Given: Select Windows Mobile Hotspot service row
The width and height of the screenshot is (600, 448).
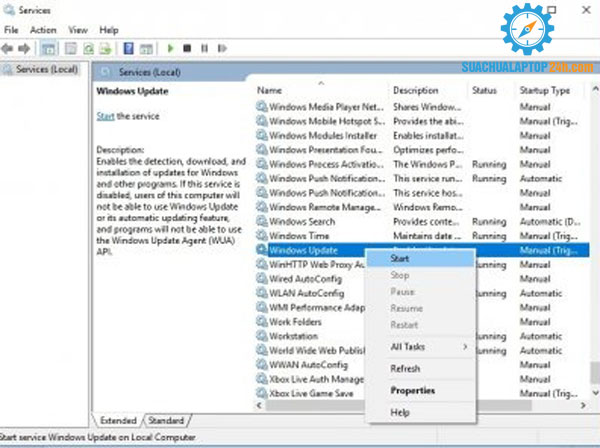Looking at the screenshot, I should 422,121.
